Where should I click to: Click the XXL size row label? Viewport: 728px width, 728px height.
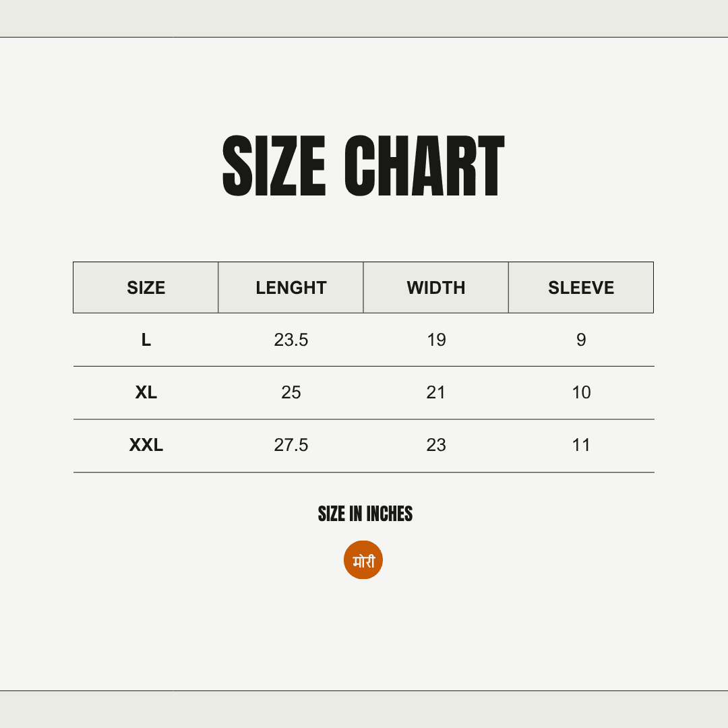pos(146,445)
